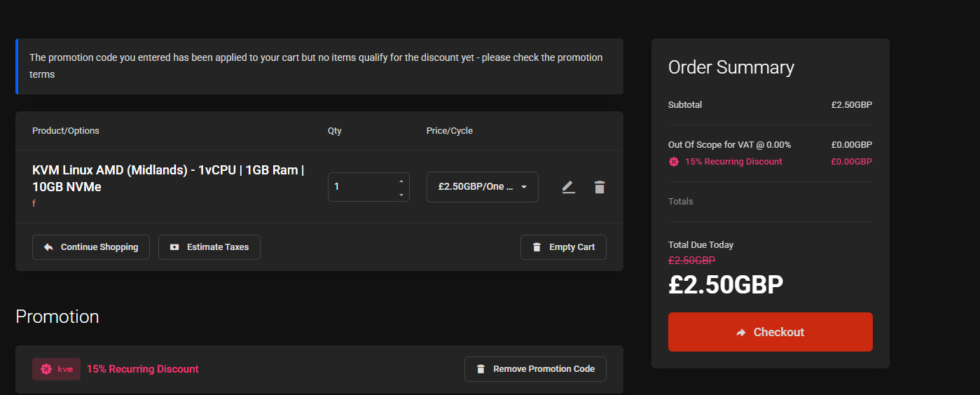Decrease quantity with the down stepper arrow
Viewport: 980px width, 395px height.
[401, 194]
